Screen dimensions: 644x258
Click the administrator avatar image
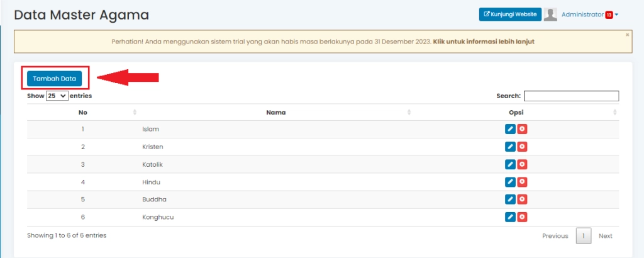[550, 14]
